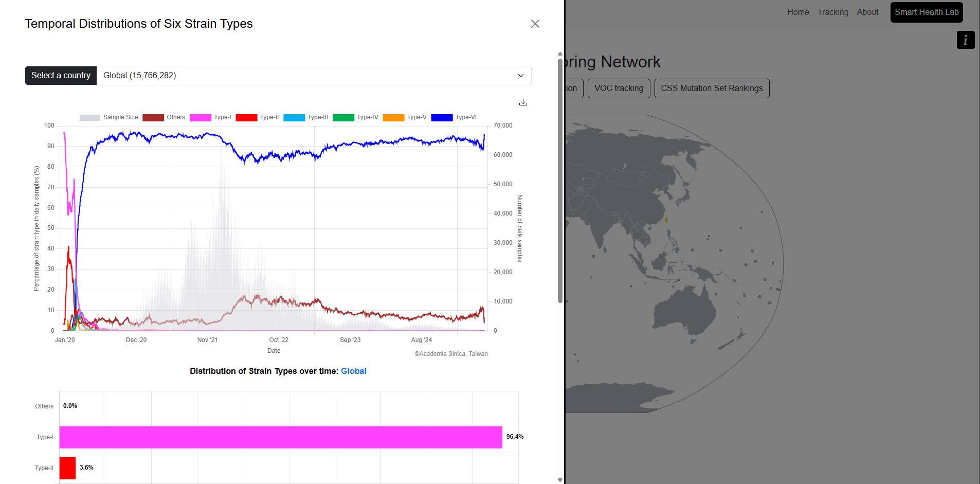Select CSS Mutation Set Rankings button
The height and width of the screenshot is (484, 980).
click(x=712, y=88)
